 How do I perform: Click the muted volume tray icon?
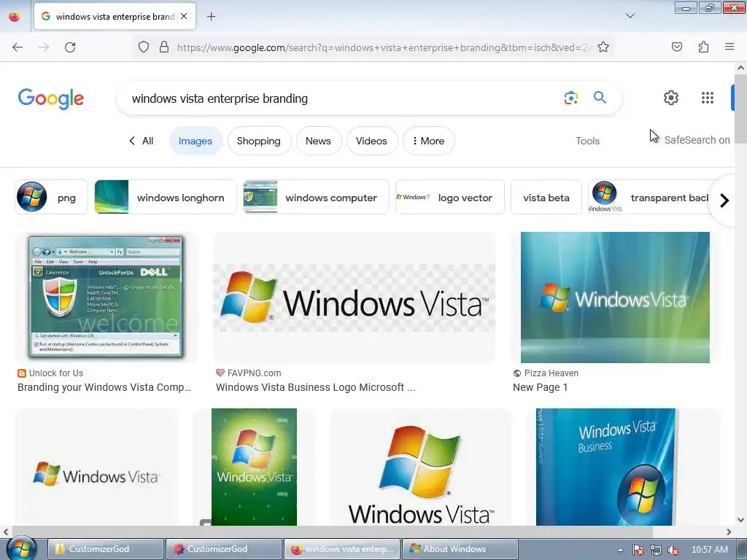[673, 550]
